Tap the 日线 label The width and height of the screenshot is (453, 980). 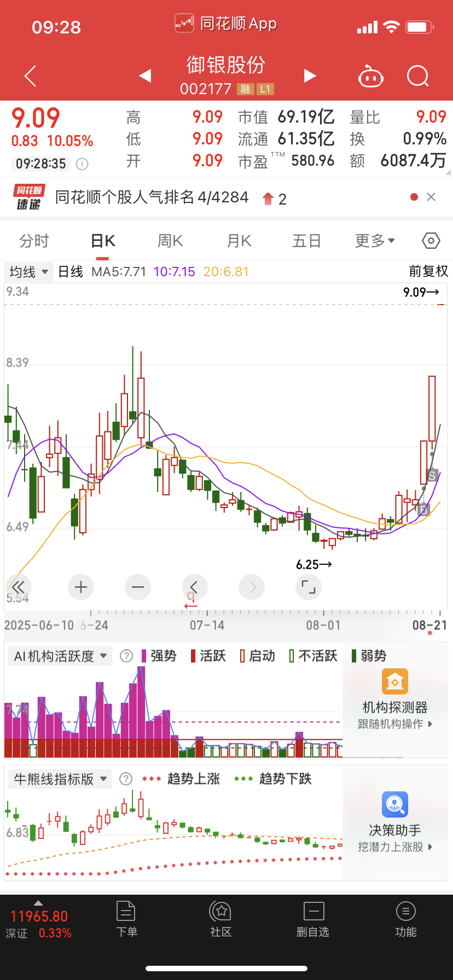(71, 272)
